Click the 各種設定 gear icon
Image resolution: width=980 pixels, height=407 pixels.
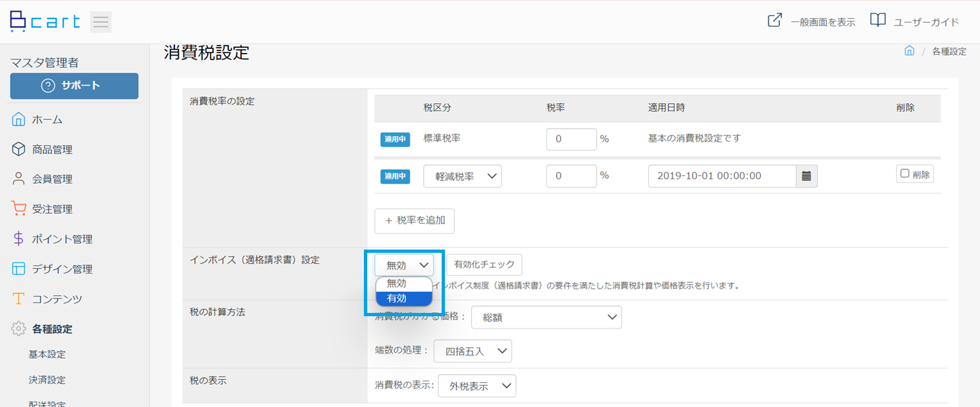(18, 329)
